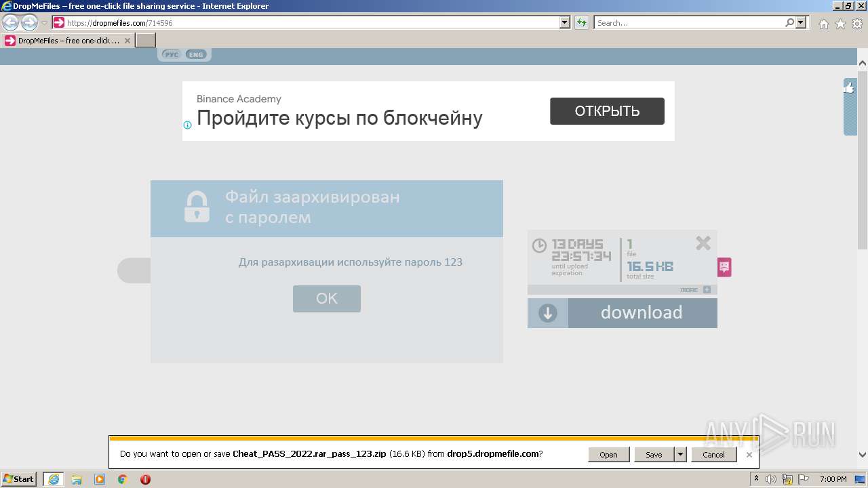Open the Tools gear icon
Image resolution: width=868 pixels, height=488 pixels.
pos(857,24)
